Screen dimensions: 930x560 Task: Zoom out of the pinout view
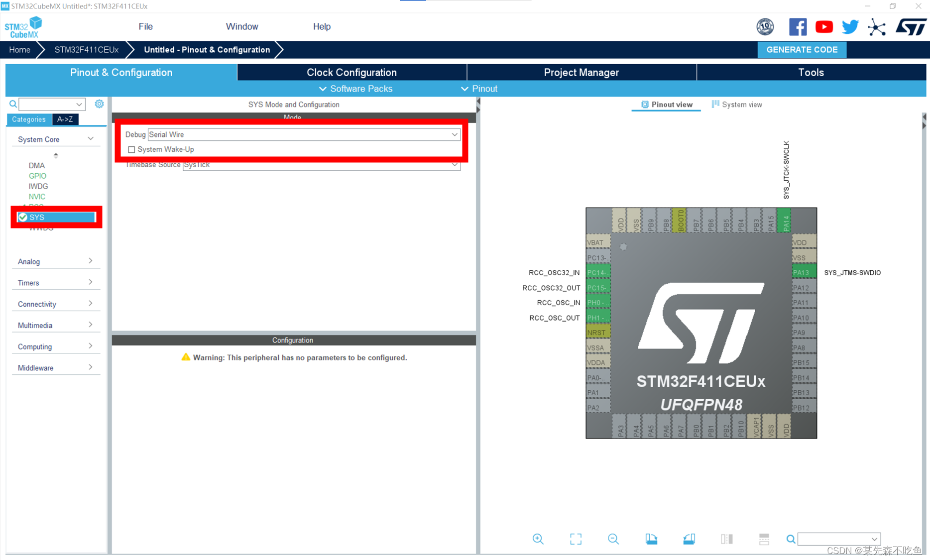point(613,539)
